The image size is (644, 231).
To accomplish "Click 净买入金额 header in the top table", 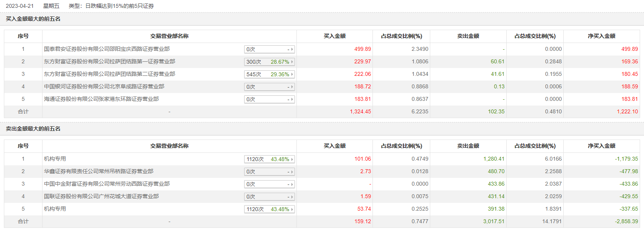I will [x=601, y=36].
